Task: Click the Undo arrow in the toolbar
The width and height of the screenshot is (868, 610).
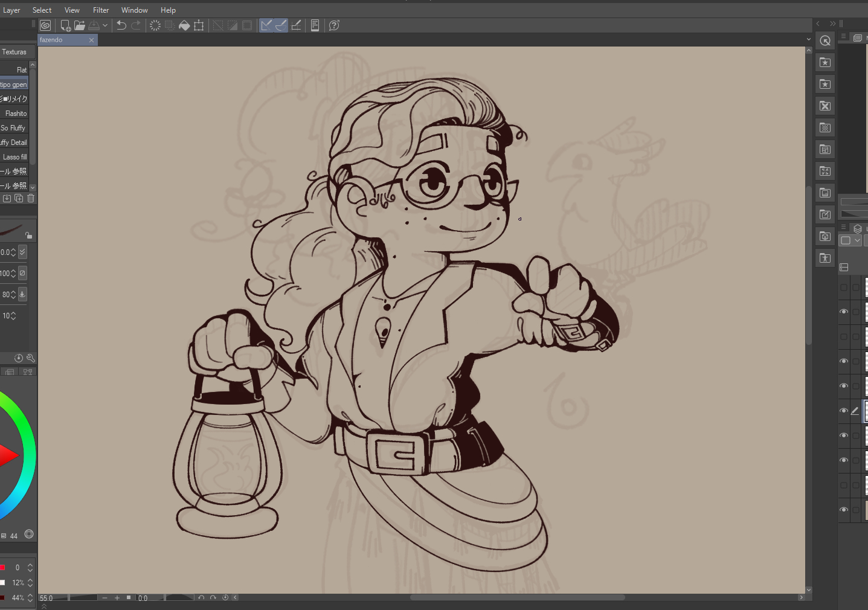Action: point(121,25)
